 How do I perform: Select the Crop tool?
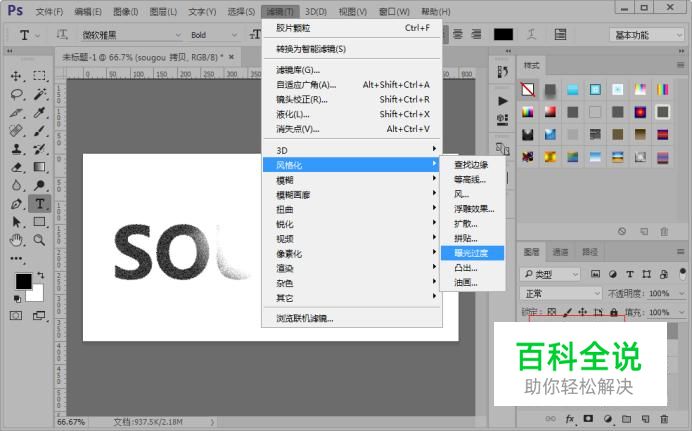[x=16, y=112]
